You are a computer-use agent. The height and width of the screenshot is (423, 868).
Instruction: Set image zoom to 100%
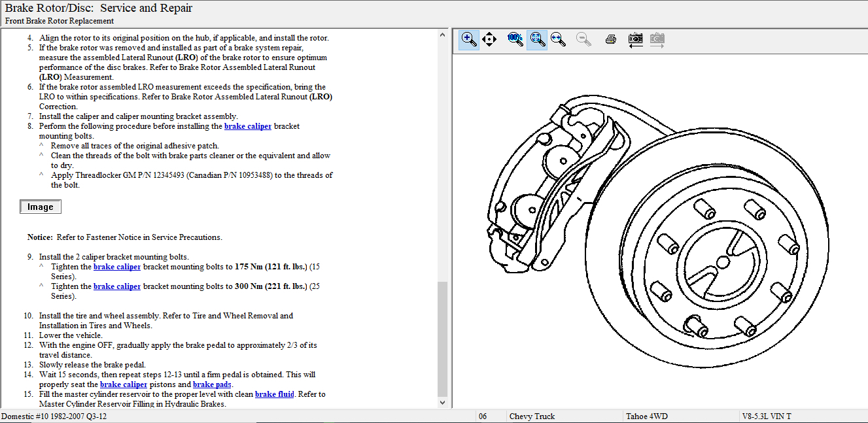[515, 39]
